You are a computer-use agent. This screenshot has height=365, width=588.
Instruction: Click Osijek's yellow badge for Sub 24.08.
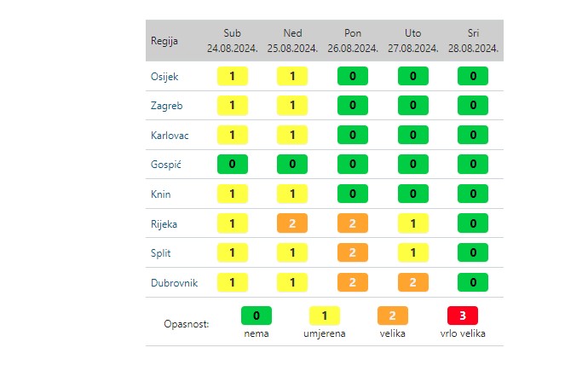click(232, 77)
